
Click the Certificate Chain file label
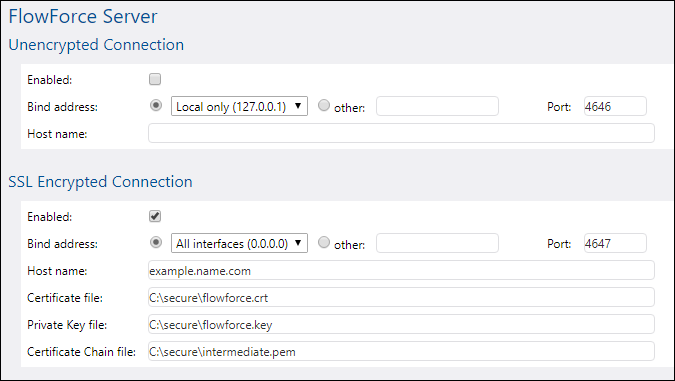81,352
